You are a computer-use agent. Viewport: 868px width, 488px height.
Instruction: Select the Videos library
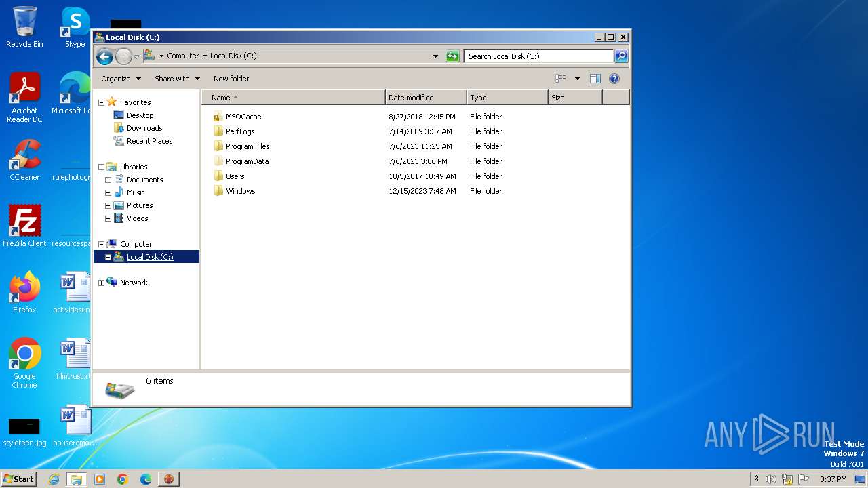coord(137,218)
